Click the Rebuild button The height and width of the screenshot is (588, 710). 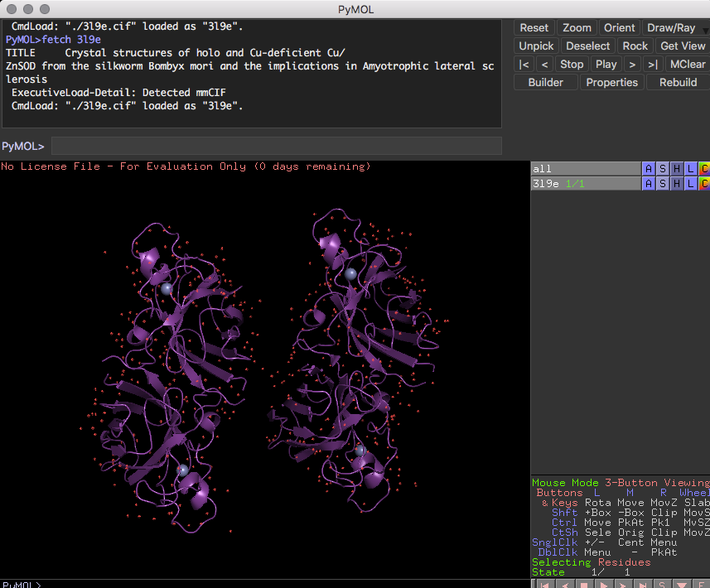point(678,82)
